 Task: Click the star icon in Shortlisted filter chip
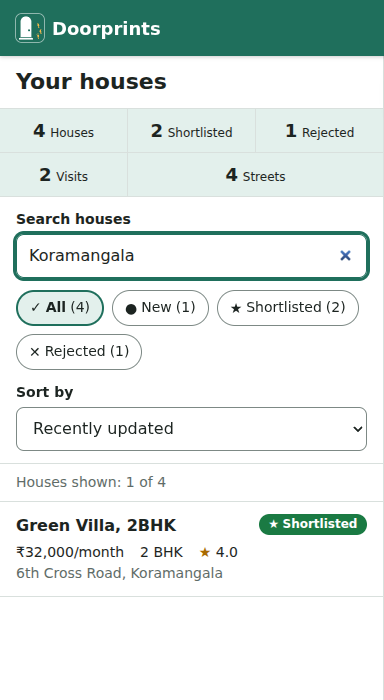[236, 308]
